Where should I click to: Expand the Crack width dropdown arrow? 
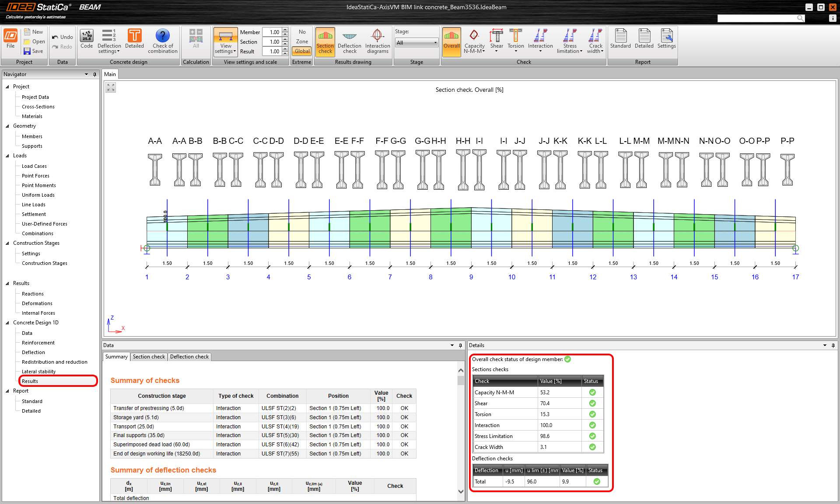pos(602,52)
